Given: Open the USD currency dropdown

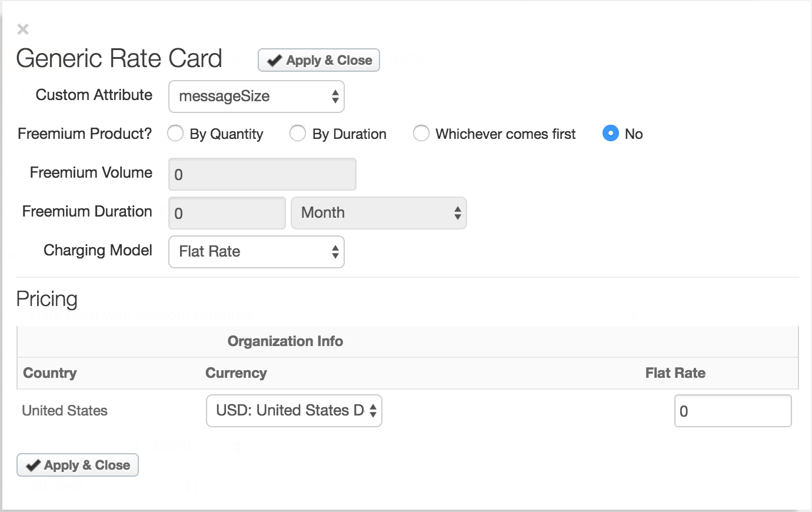Looking at the screenshot, I should [x=294, y=411].
